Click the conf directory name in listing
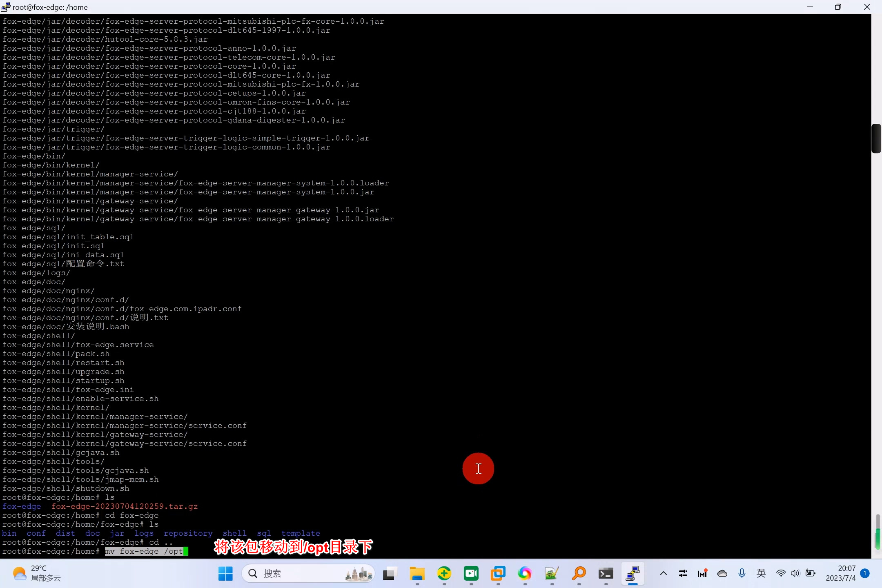882x588 pixels. click(x=36, y=533)
